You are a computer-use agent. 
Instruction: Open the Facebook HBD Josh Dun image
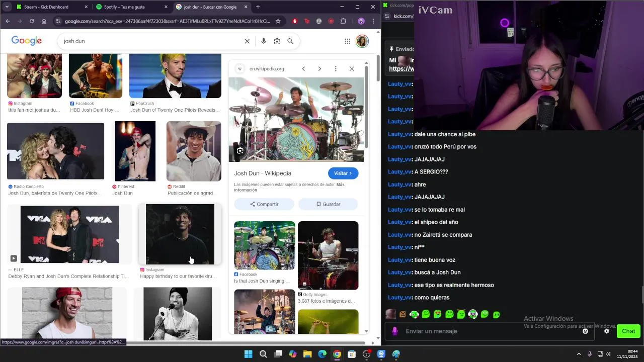point(96,76)
